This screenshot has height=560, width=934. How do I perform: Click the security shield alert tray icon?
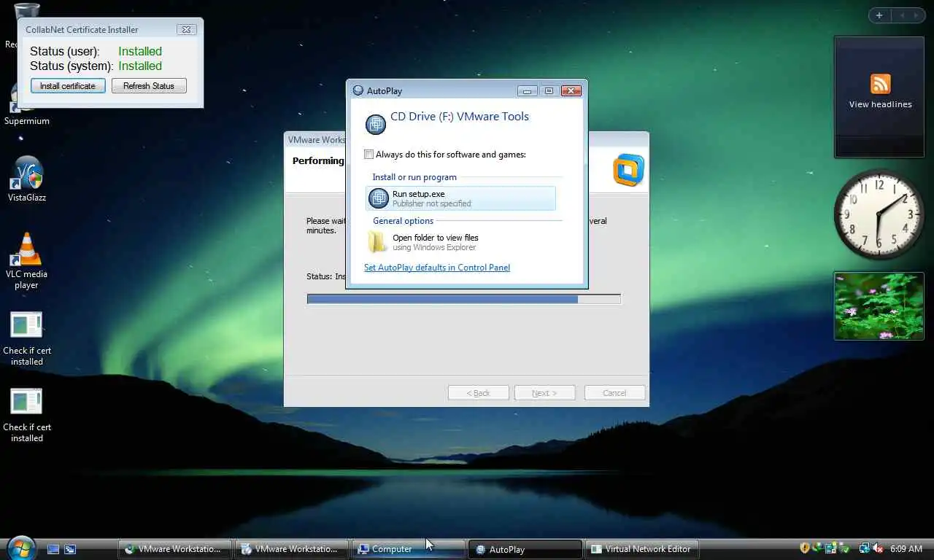click(805, 548)
